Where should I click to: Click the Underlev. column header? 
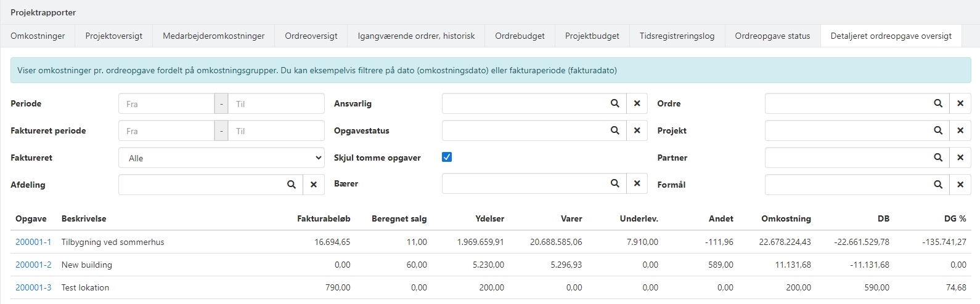point(639,218)
